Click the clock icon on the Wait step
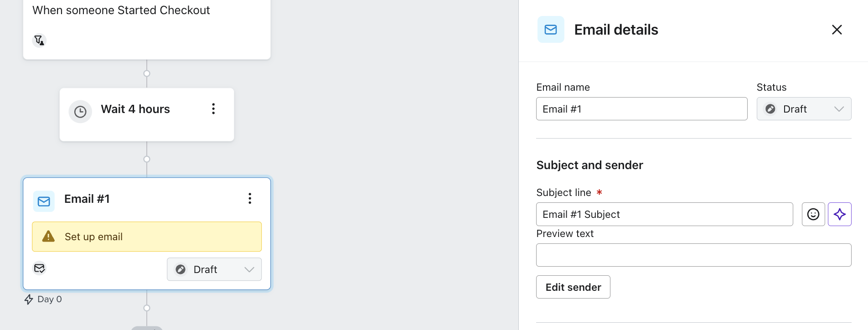Image resolution: width=868 pixels, height=330 pixels. [80, 112]
